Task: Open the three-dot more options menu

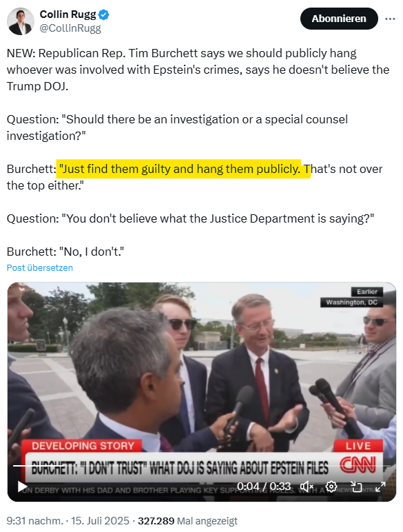Action: 390,19
